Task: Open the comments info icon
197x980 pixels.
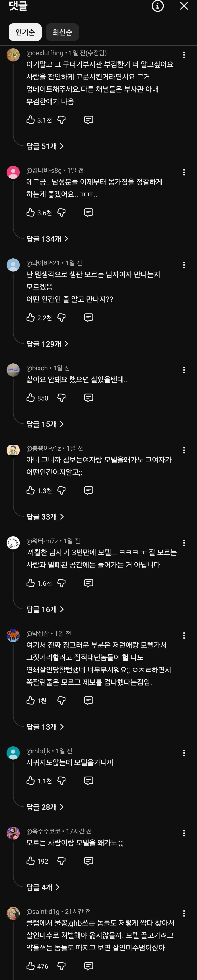Action: point(157,6)
